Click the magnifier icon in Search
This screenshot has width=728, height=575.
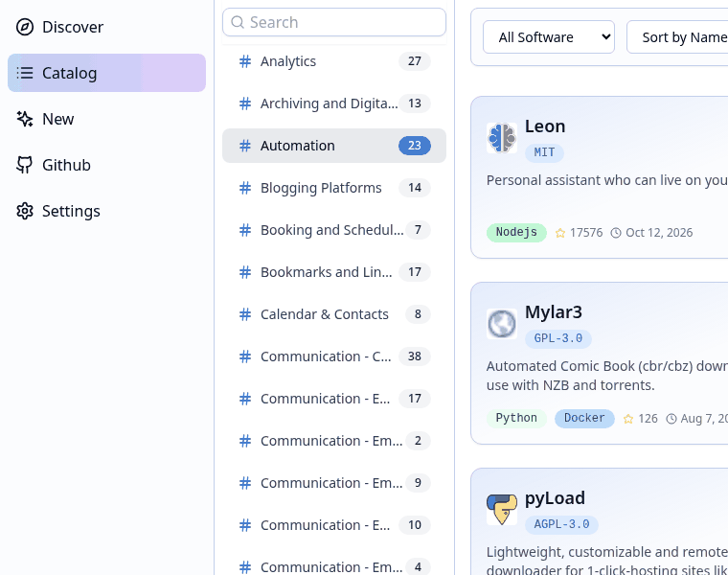(x=238, y=22)
